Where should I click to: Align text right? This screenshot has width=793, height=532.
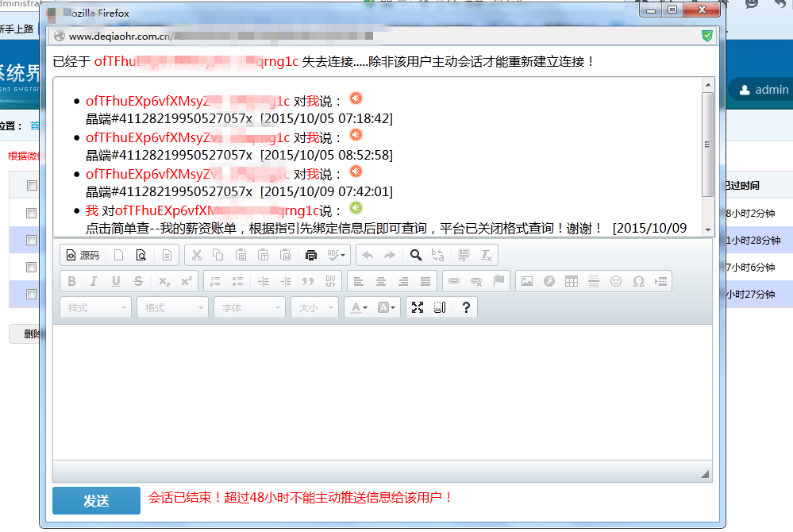(x=403, y=282)
